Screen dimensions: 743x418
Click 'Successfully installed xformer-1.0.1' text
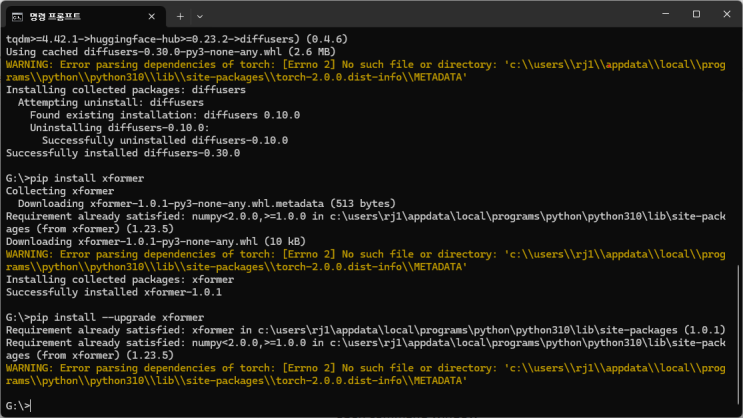coord(114,292)
